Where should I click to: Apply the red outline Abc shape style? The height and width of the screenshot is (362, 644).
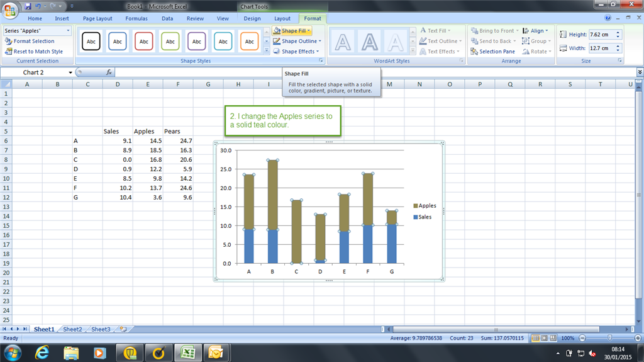[144, 42]
